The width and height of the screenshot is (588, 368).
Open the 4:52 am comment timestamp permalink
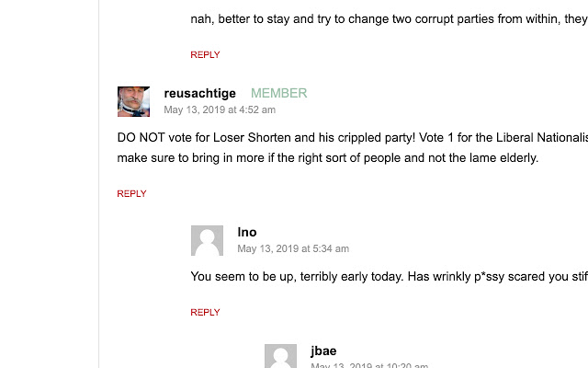(220, 109)
